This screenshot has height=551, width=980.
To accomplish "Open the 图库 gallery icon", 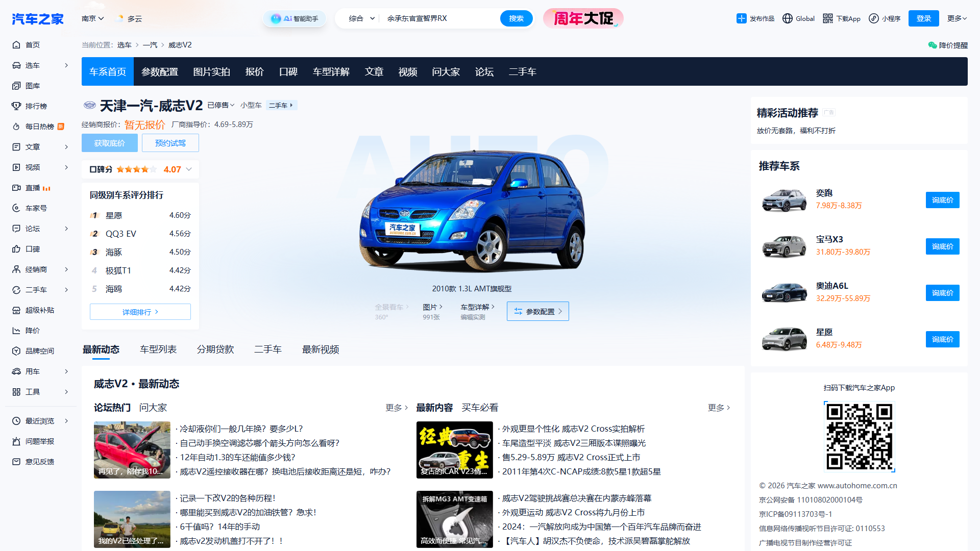I will click(x=16, y=86).
